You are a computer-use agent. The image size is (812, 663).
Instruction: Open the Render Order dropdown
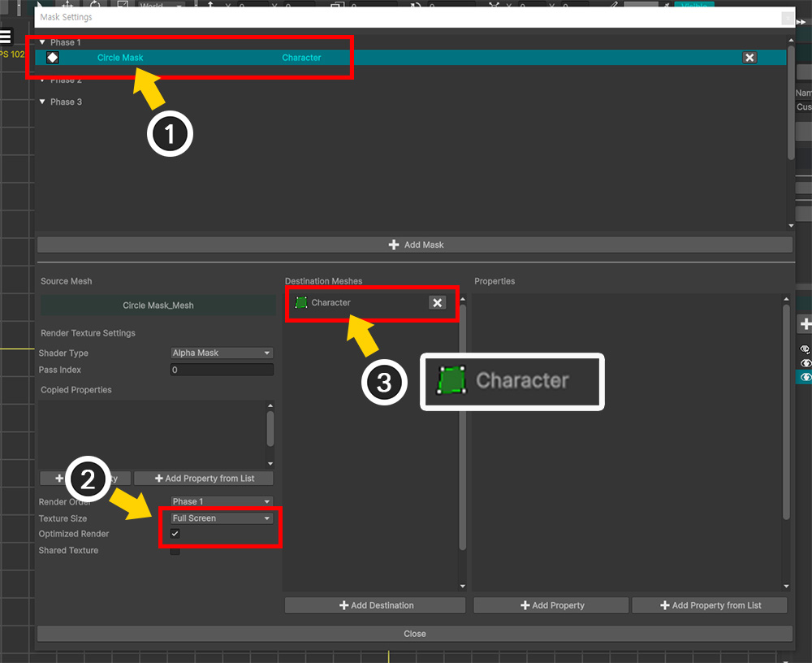click(222, 501)
